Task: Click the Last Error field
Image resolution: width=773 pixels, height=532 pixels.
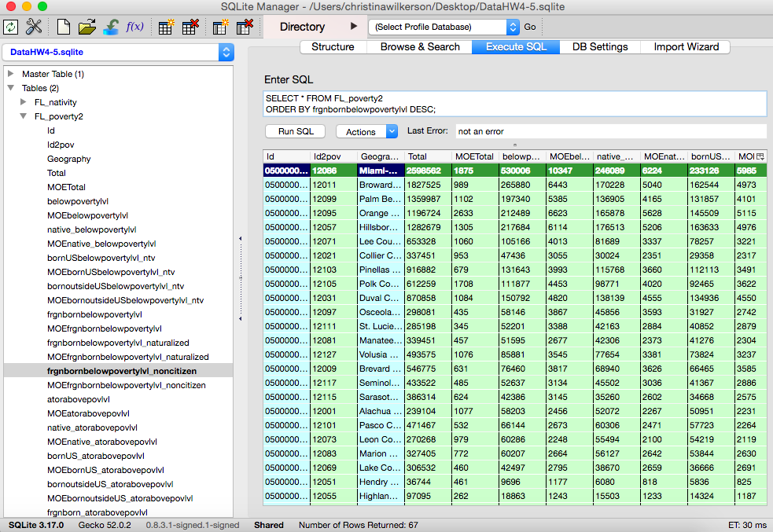Action: [x=611, y=131]
